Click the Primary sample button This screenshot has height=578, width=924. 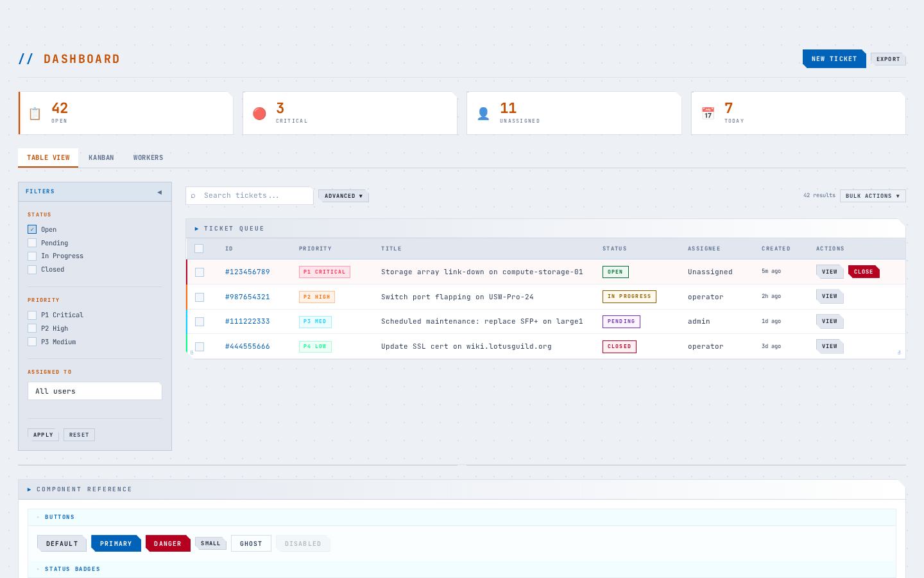(x=116, y=543)
